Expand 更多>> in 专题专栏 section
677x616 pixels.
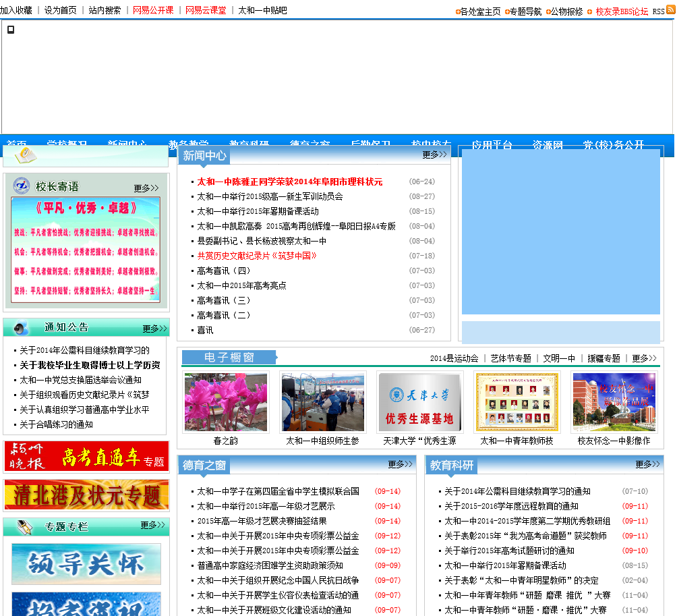pyautogui.click(x=152, y=526)
